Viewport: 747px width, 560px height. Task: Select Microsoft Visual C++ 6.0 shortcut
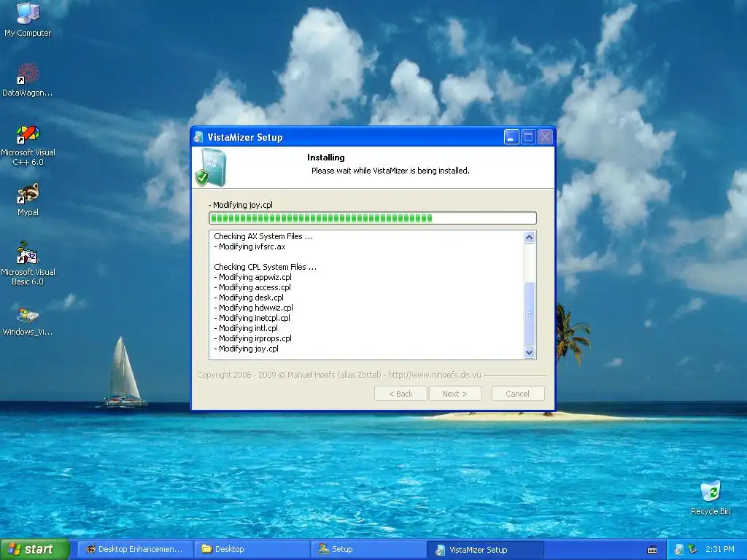[x=28, y=145]
